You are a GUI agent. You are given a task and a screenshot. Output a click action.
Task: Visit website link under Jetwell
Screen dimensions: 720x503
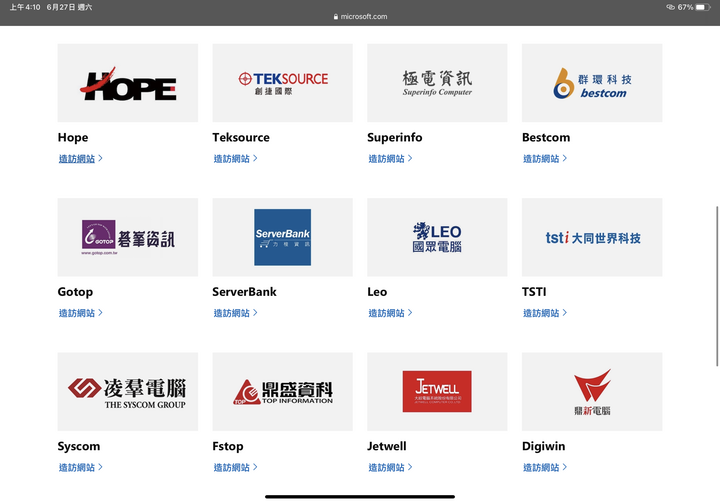click(x=390, y=467)
